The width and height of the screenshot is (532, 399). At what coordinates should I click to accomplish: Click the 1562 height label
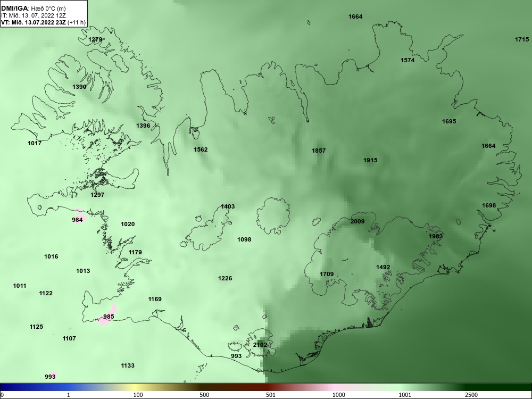[201, 149]
